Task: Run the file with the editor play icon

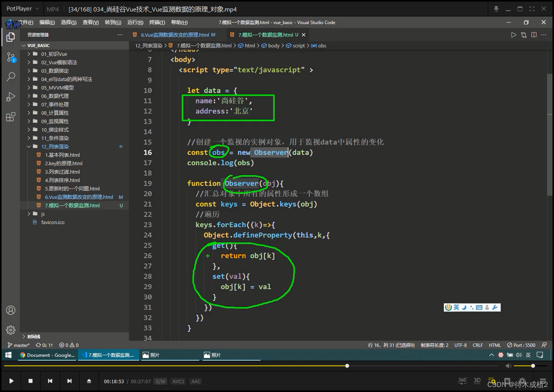Action: click(x=513, y=35)
